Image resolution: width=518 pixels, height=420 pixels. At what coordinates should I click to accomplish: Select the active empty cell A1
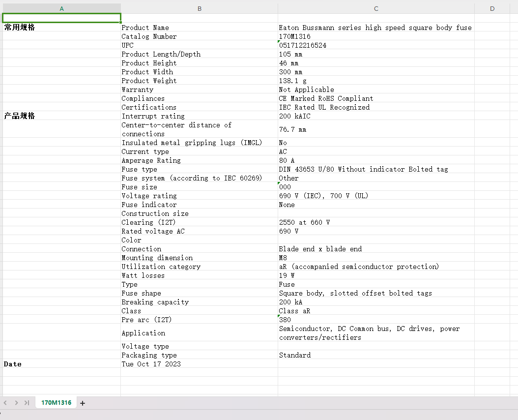tap(62, 18)
